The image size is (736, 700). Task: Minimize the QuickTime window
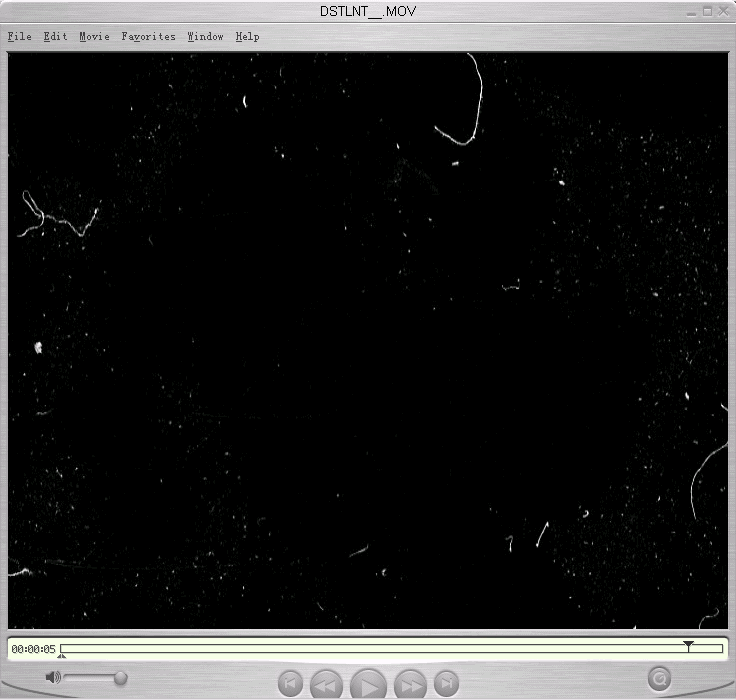(691, 12)
